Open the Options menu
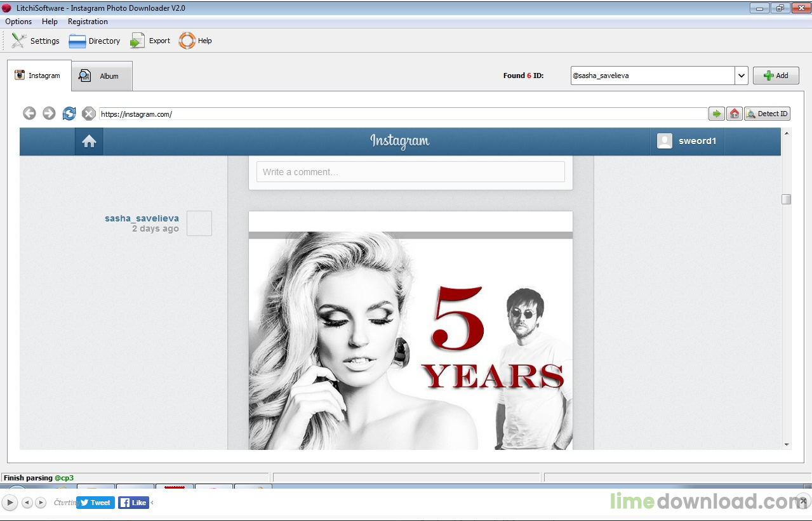 18,22
